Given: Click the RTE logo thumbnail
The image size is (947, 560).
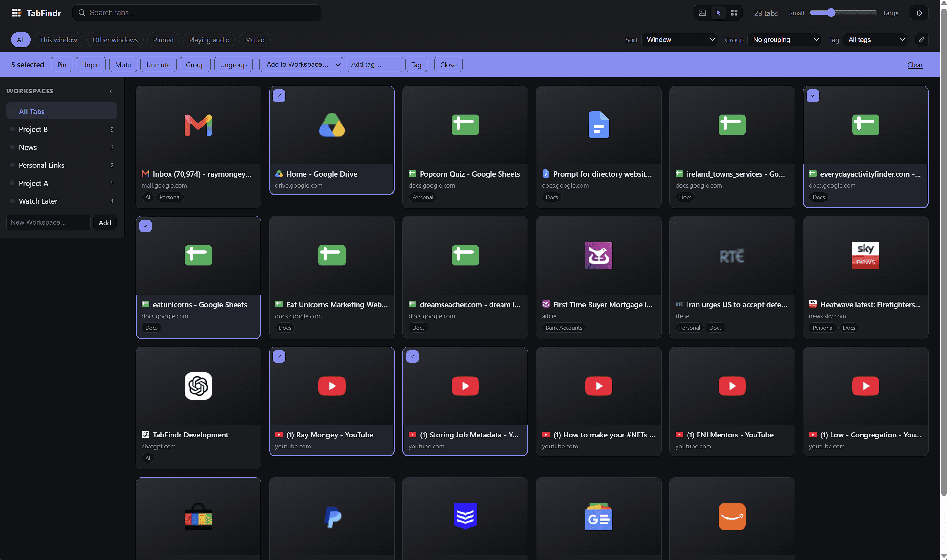Looking at the screenshot, I should click(732, 255).
